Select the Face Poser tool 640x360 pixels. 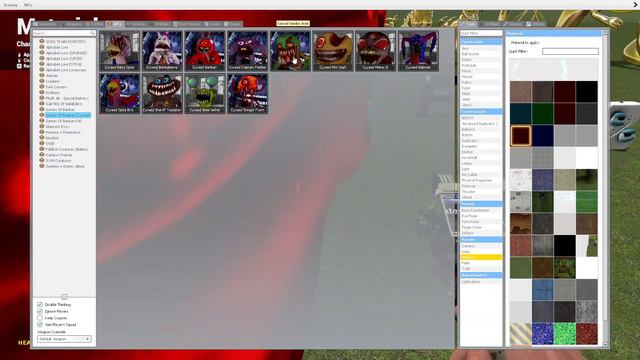(x=481, y=222)
